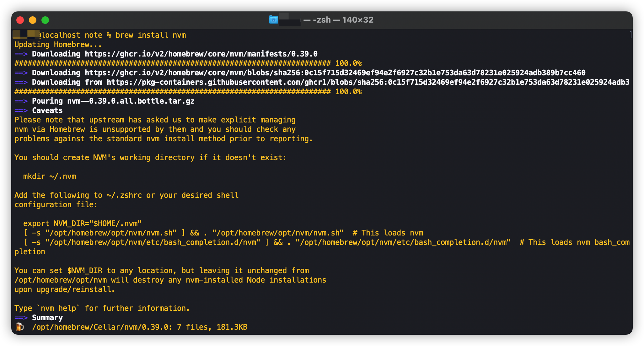The width and height of the screenshot is (644, 346).
Task: Click 'Please note that upstream has asked' line
Action: (x=155, y=120)
